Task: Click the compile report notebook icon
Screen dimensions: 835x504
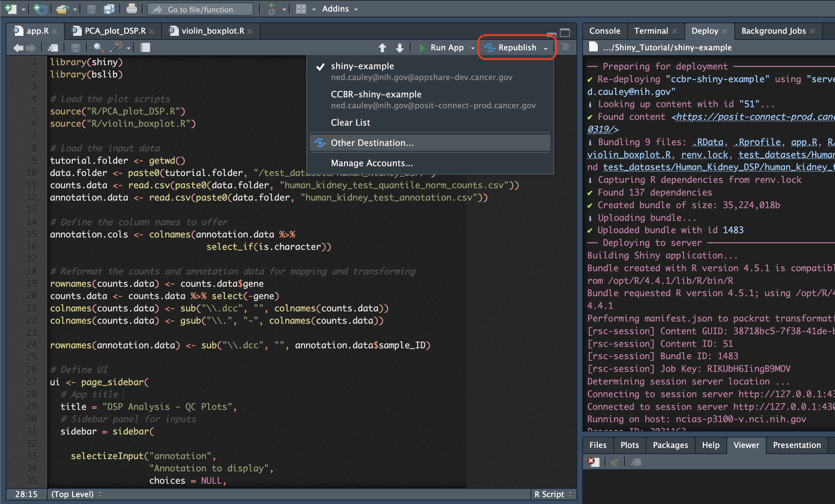Action: [x=145, y=47]
